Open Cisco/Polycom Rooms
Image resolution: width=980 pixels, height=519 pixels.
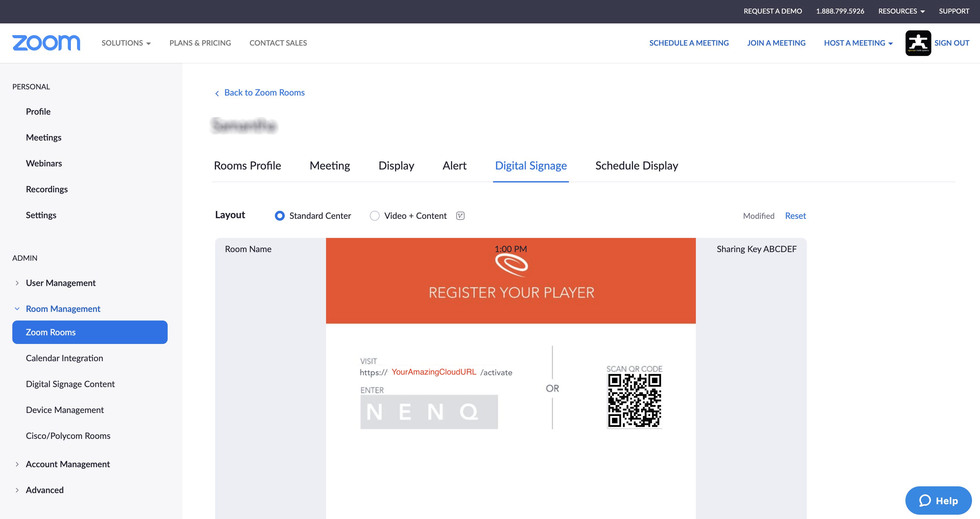[68, 436]
